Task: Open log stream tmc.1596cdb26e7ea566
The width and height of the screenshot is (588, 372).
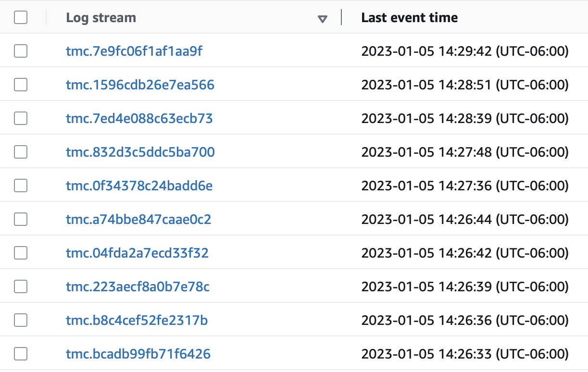Action: 140,84
